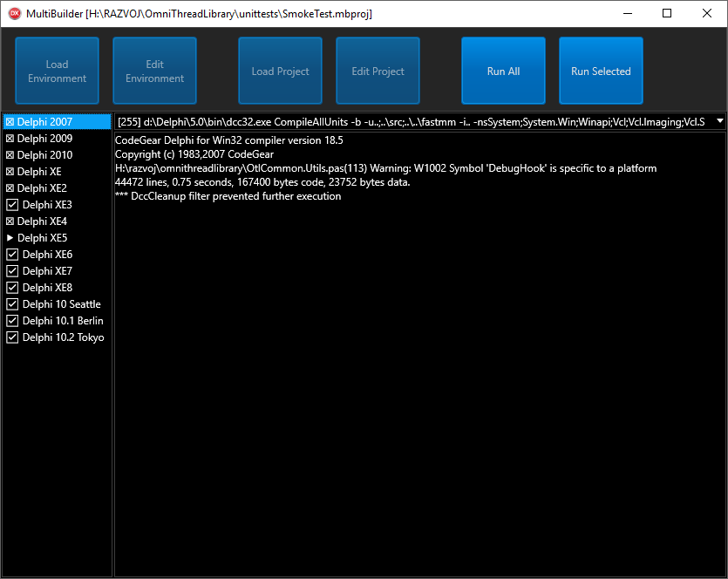The width and height of the screenshot is (728, 579).
Task: Open the command history dropdown arrow
Action: click(719, 121)
